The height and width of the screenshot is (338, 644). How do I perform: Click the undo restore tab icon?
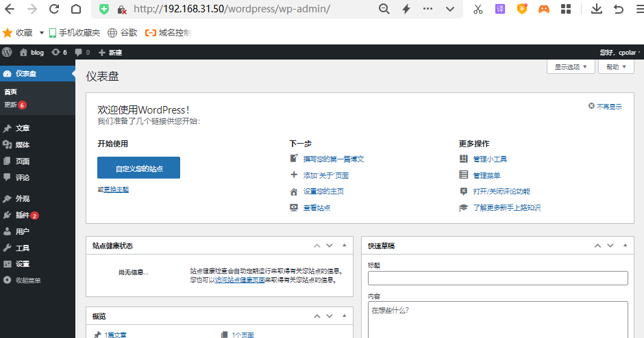619,9
